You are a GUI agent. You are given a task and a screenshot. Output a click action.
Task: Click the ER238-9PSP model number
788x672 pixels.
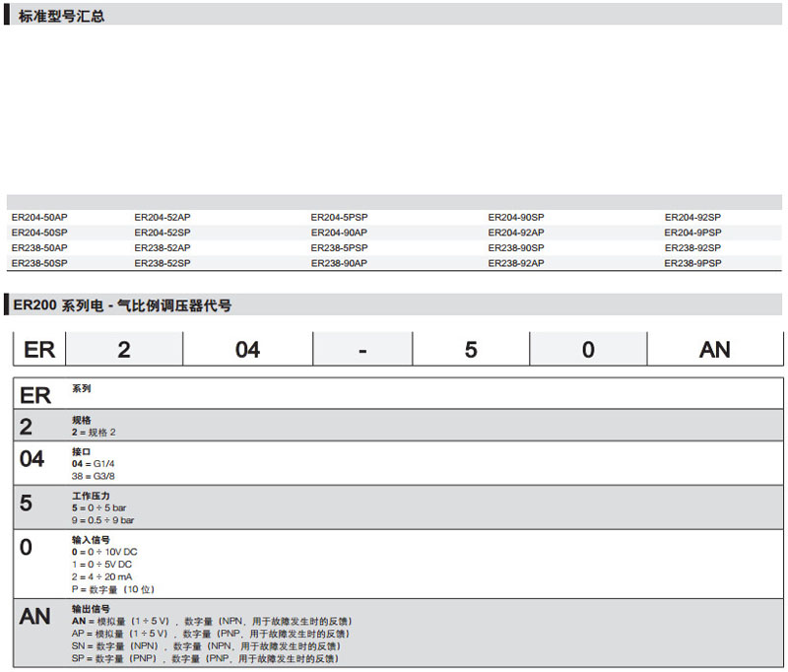692,264
